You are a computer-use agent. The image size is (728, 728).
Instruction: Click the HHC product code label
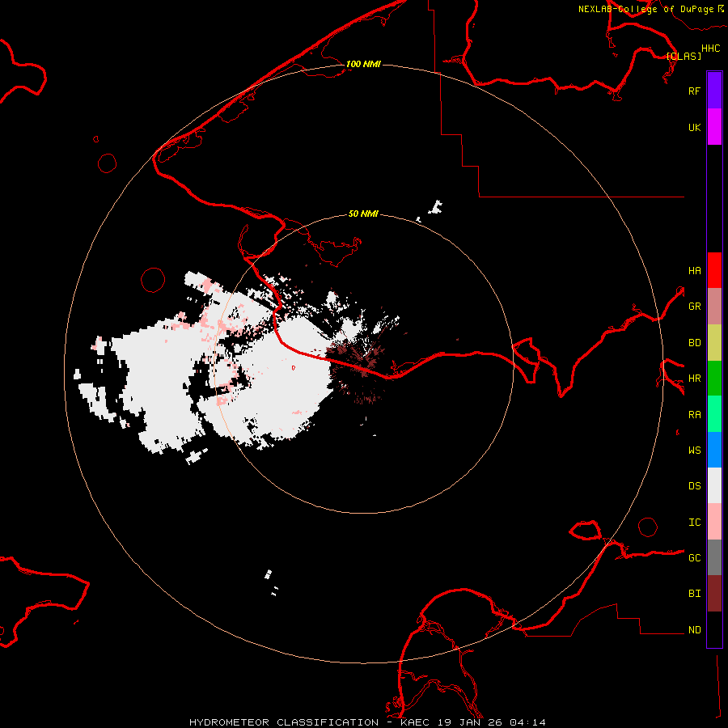tap(711, 49)
